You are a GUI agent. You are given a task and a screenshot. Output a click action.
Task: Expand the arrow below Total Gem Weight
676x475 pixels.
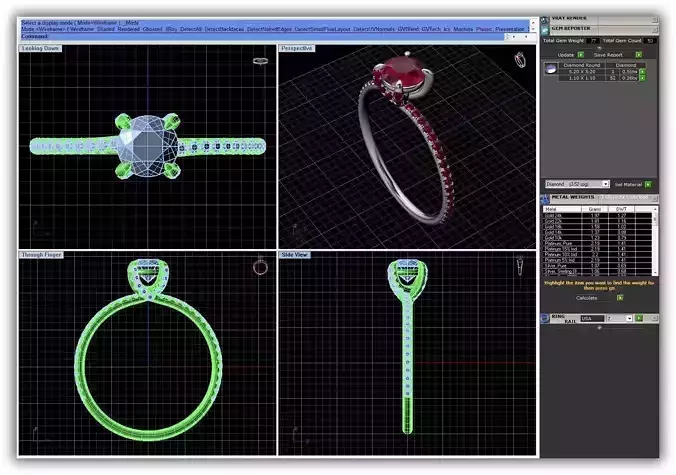pyautogui.click(x=599, y=48)
